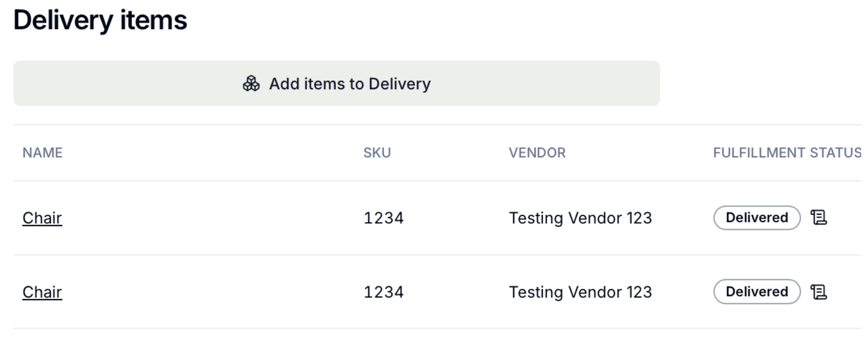The height and width of the screenshot is (340, 868).
Task: Click the FULFILLMENT STATUS column header
Action: pos(787,153)
